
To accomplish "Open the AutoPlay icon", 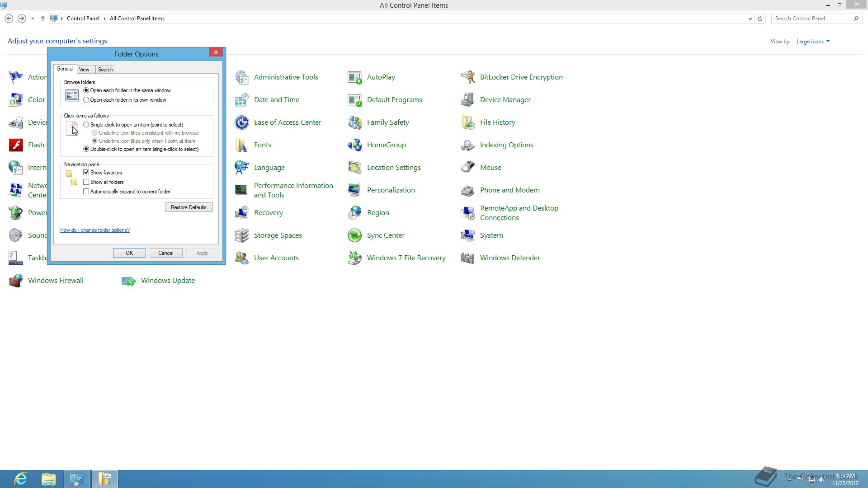I will (355, 77).
